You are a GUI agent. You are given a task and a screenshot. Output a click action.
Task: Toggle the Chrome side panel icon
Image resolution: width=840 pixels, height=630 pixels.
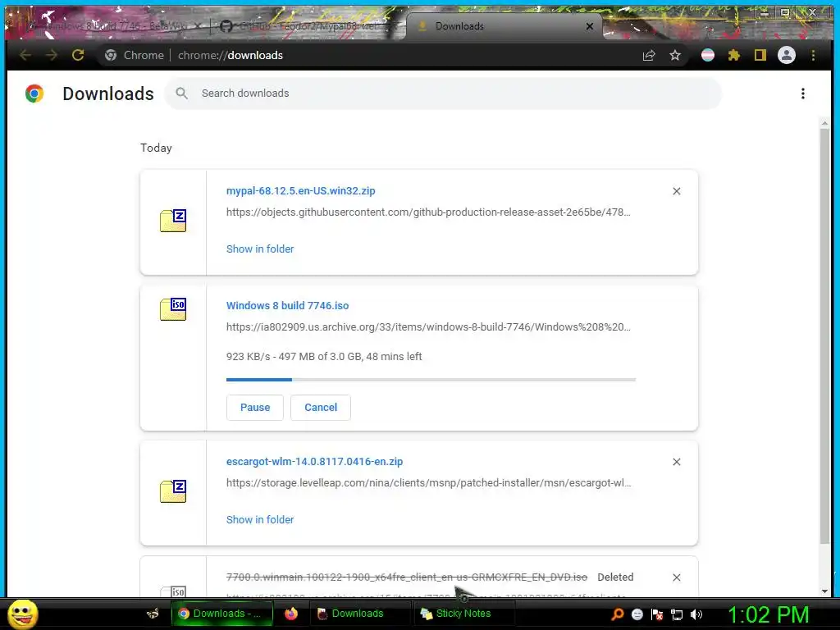(760, 55)
